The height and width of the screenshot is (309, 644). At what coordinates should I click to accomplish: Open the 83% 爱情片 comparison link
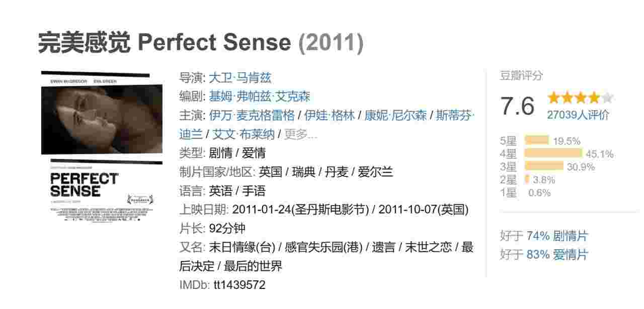557,255
